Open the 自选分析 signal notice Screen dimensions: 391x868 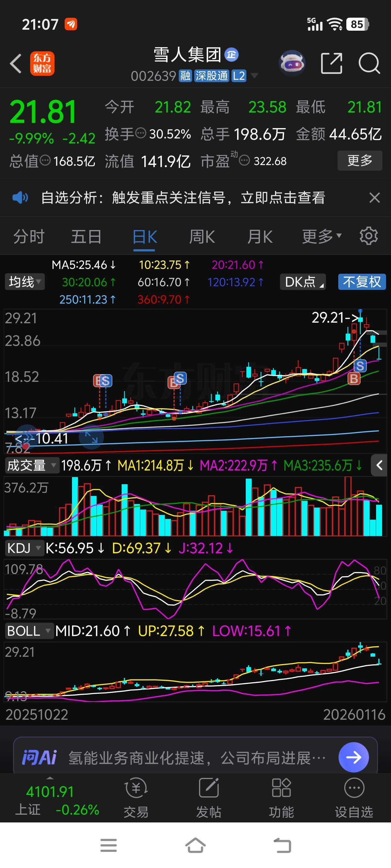pos(183,197)
